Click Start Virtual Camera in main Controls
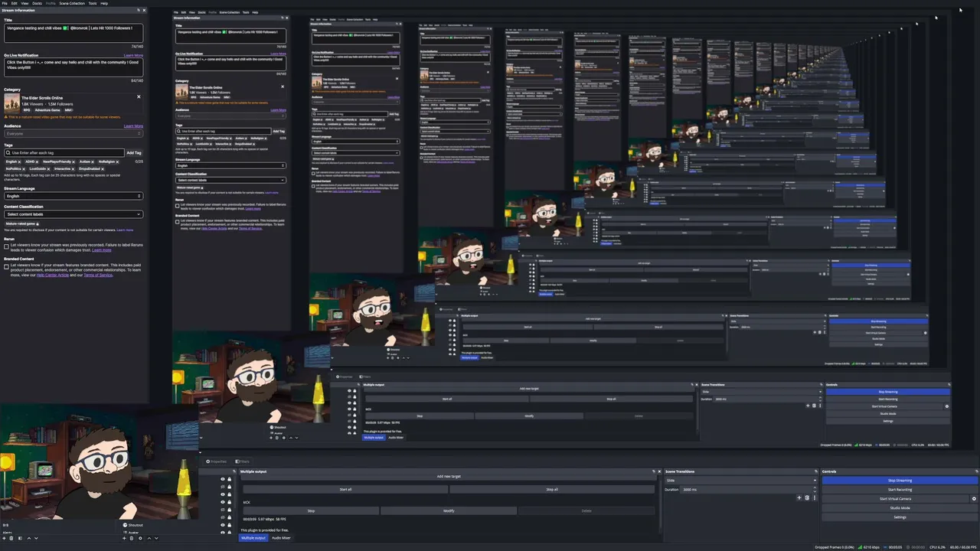 coord(896,499)
